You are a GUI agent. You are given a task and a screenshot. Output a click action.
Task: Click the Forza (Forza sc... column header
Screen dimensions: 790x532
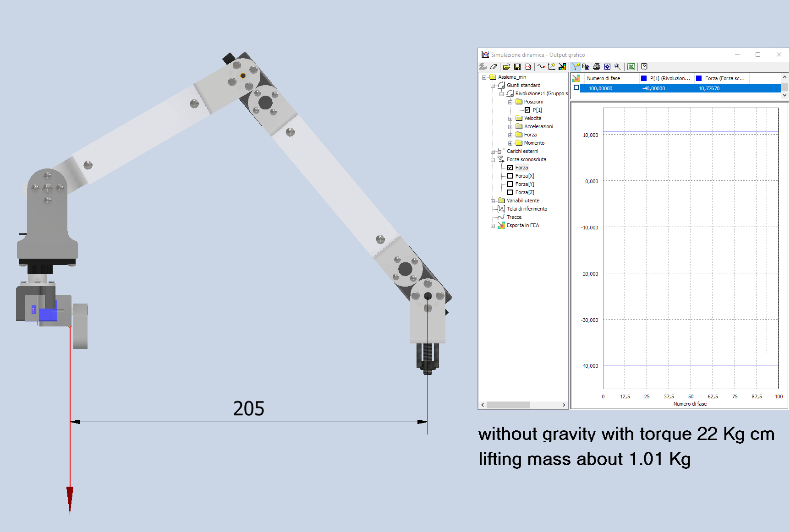point(722,78)
